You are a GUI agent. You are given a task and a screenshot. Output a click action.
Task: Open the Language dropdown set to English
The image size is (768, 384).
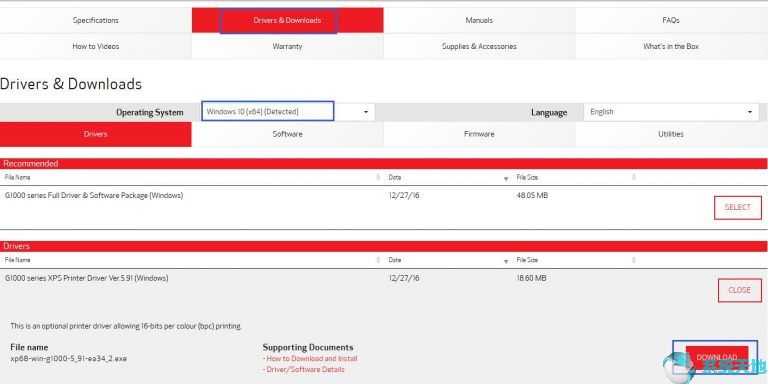pos(671,112)
